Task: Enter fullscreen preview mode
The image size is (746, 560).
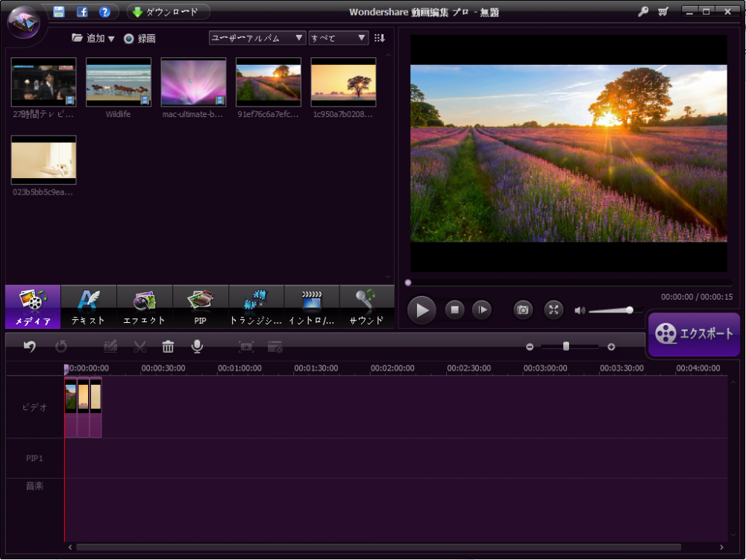Action: click(x=554, y=309)
